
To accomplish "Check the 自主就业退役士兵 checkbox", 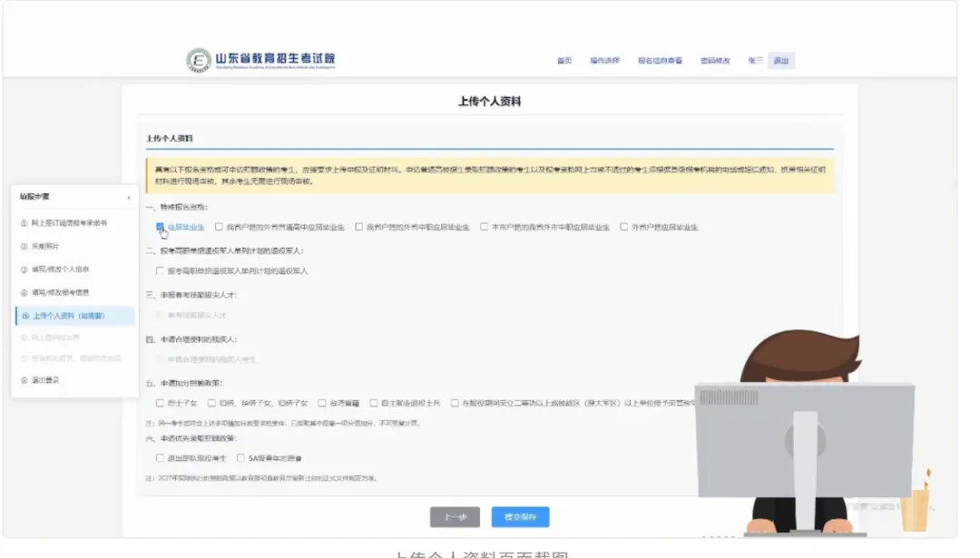I will click(373, 403).
